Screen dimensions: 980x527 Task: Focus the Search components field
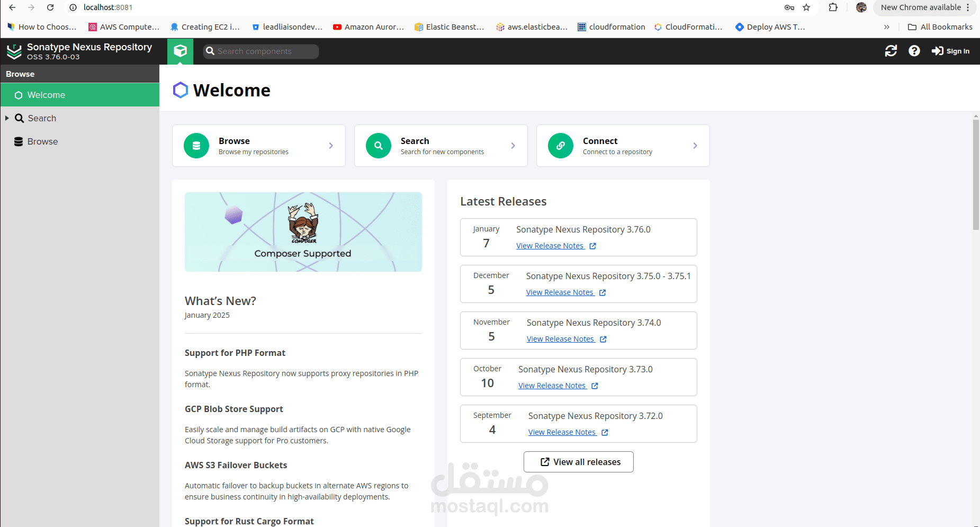coord(261,51)
